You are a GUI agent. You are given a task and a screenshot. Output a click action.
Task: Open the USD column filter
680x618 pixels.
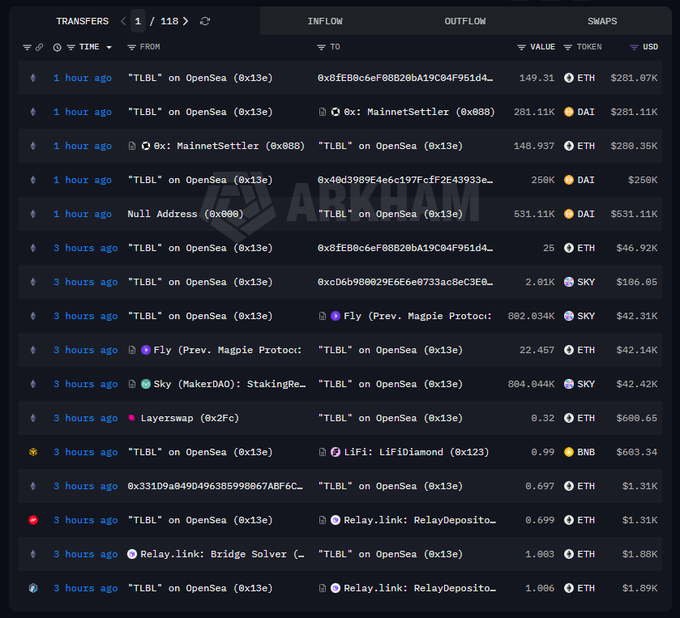coord(634,47)
